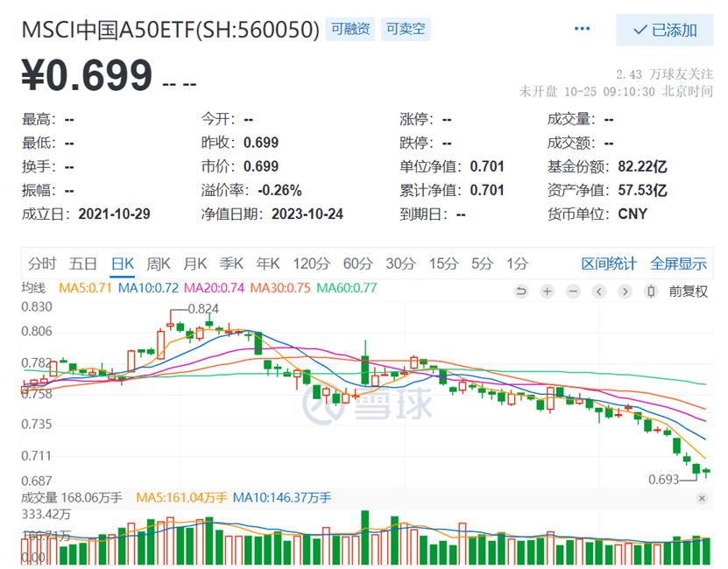Select the 五日 chart tab

(83, 263)
